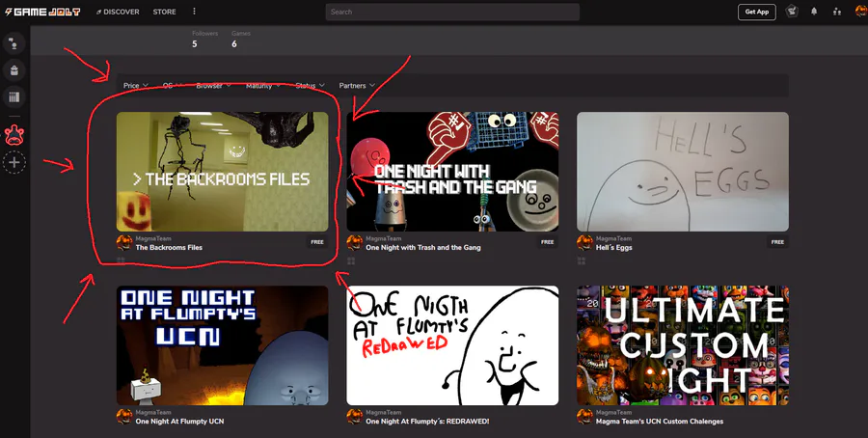This screenshot has width=868, height=438.
Task: Open the library shelves icon in sidebar
Action: tap(14, 97)
